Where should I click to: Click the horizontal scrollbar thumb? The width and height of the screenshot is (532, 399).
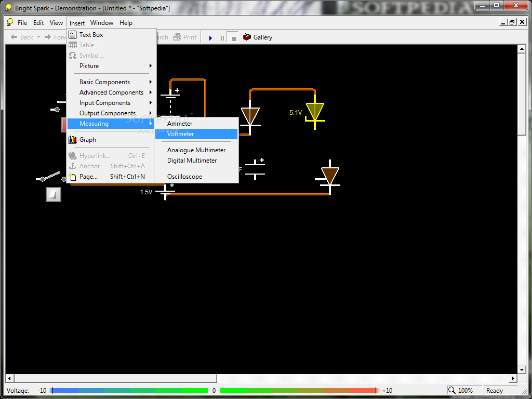[x=115, y=378]
